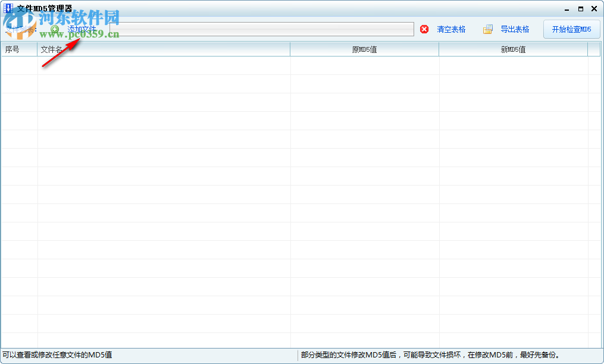Maximize the 文件MD5管理器 window
Viewport: 604px width, 364px height.
[581, 9]
